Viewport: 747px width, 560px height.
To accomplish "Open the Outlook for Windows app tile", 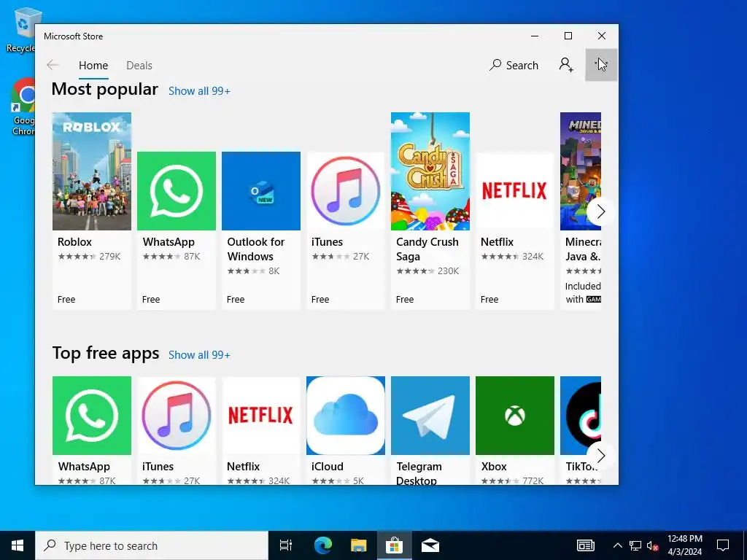I will pyautogui.click(x=261, y=230).
